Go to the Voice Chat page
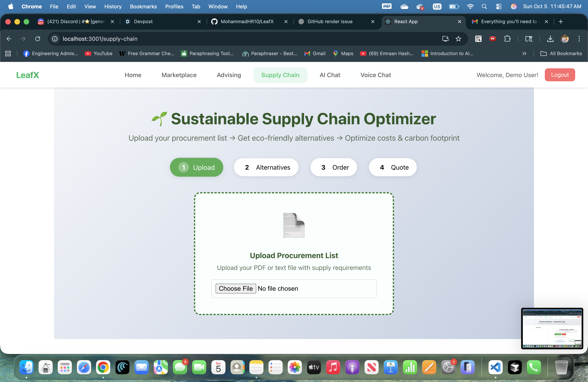588x382 pixels. tap(376, 75)
